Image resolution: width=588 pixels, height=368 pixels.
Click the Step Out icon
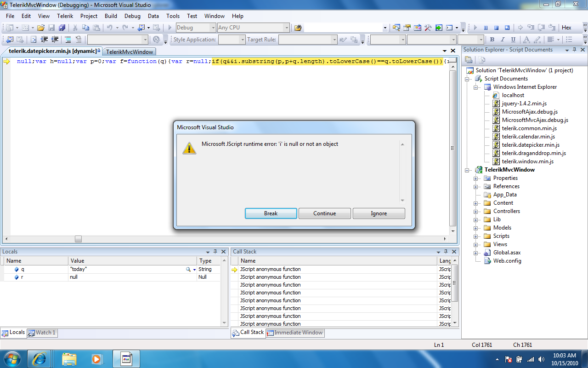[552, 28]
